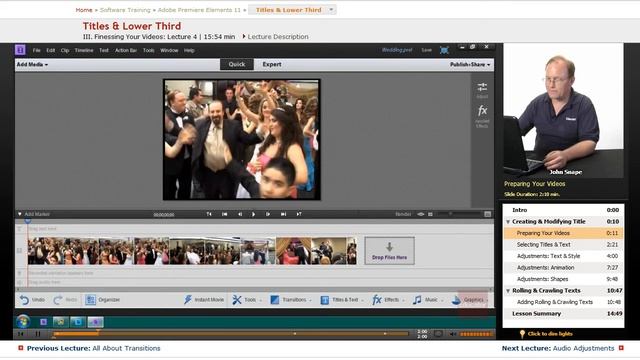Go to previous lecture All About Transitions
Image resolution: width=640 pixels, height=360 pixels.
pyautogui.click(x=126, y=348)
